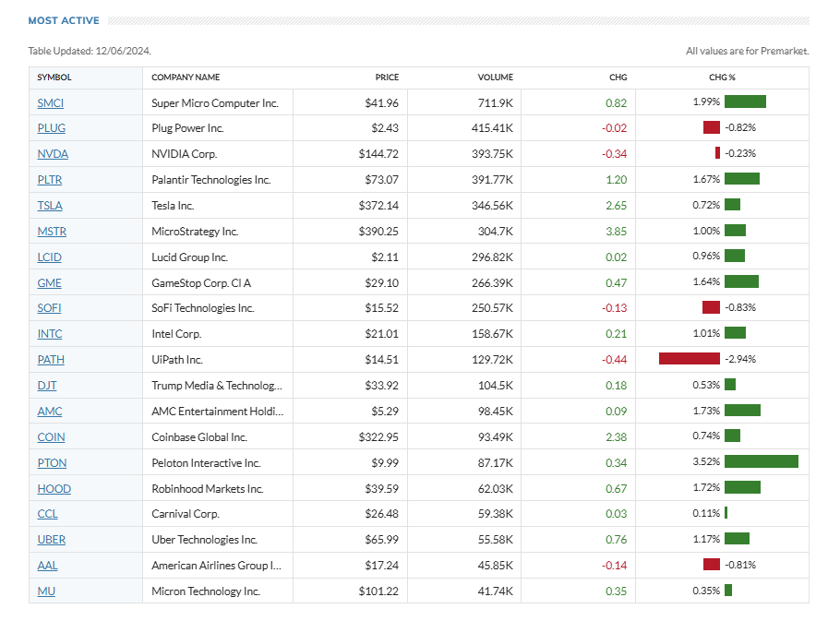Click the Tesla Inc. company name
This screenshot has width=840, height=621.
coord(173,205)
